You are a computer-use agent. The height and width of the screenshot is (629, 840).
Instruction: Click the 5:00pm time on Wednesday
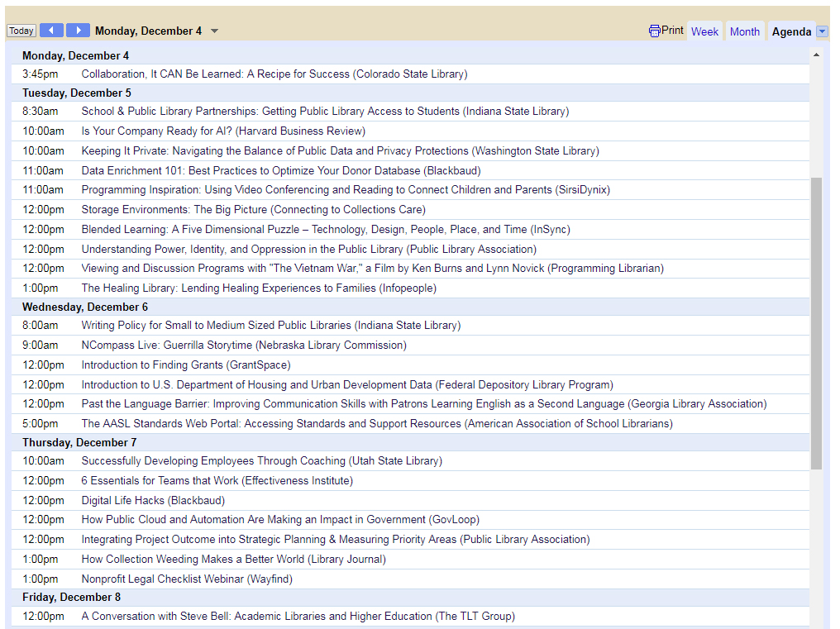click(41, 424)
